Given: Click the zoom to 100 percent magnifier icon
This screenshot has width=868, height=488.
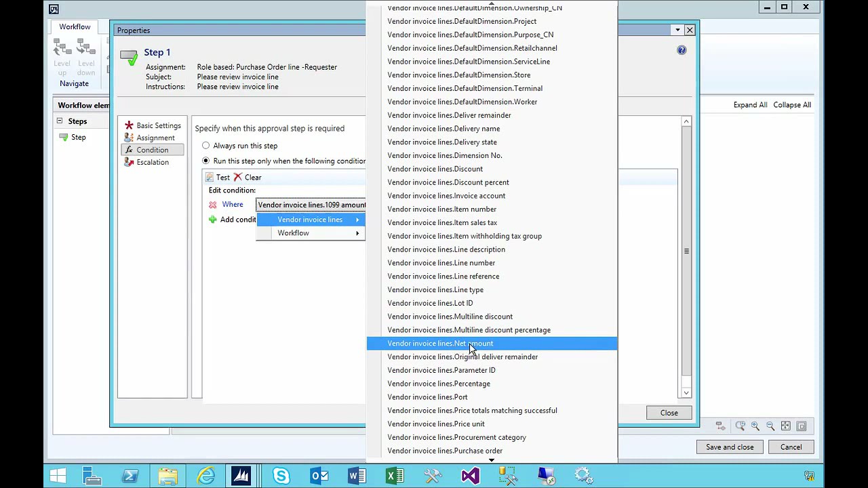Looking at the screenshot, I should [740, 426].
